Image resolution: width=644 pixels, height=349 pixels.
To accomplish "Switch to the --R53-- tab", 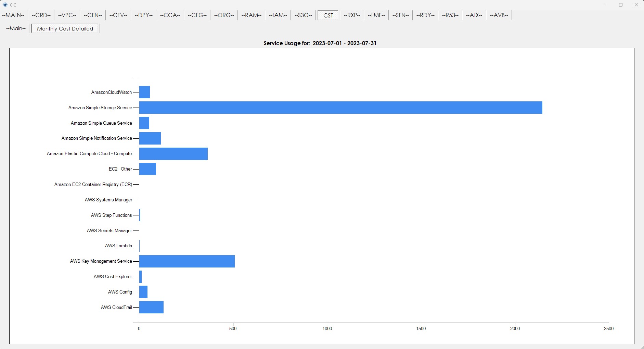I will click(450, 15).
